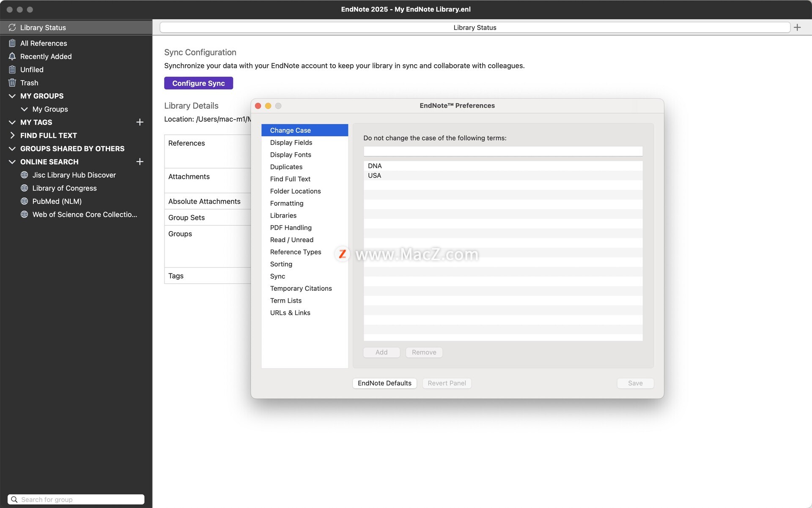Click the globe icon for Jisc Library Hub Discover
The height and width of the screenshot is (508, 812).
25,175
